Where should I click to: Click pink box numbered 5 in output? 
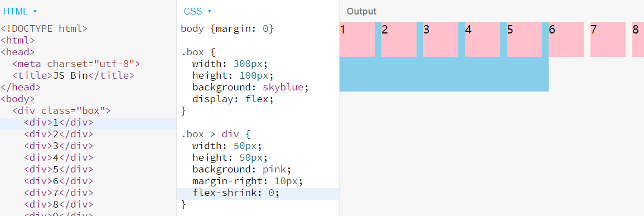click(x=525, y=39)
